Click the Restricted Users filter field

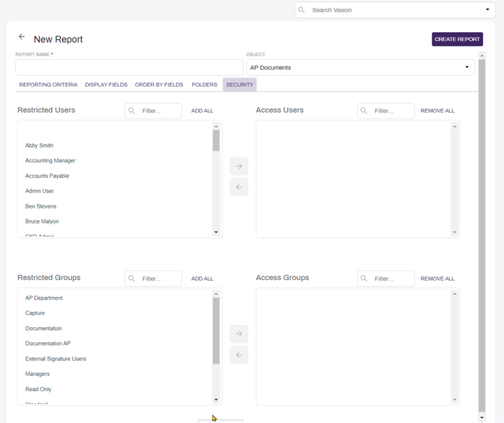154,111
